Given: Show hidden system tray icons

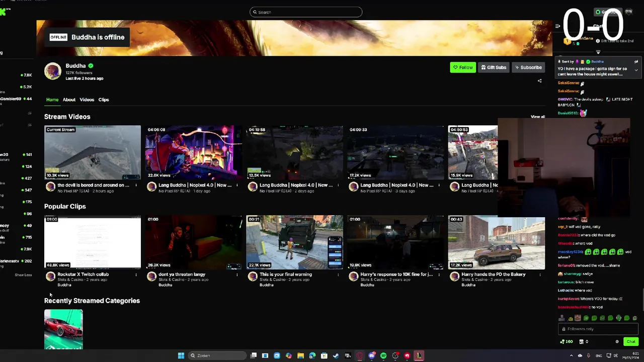Looking at the screenshot, I should point(572,355).
